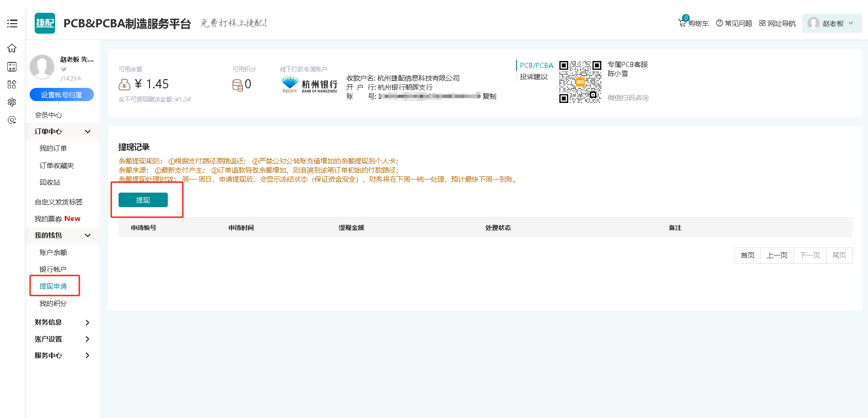Open 订单收藏夹
868x418 pixels.
tap(57, 165)
